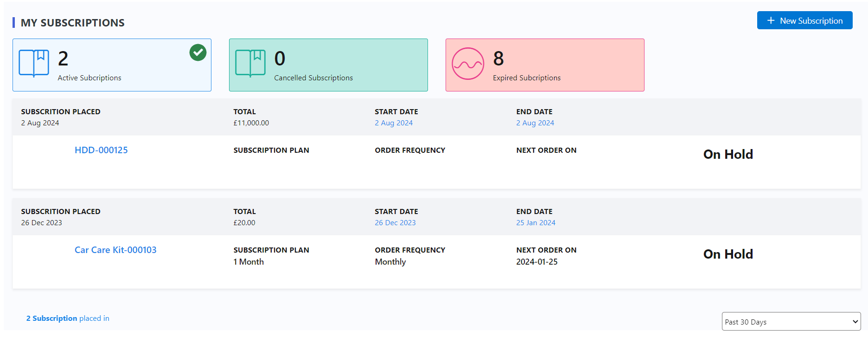Click the Expired Subscriptions wave icon
Viewport: 868px width, 338px height.
coord(468,64)
